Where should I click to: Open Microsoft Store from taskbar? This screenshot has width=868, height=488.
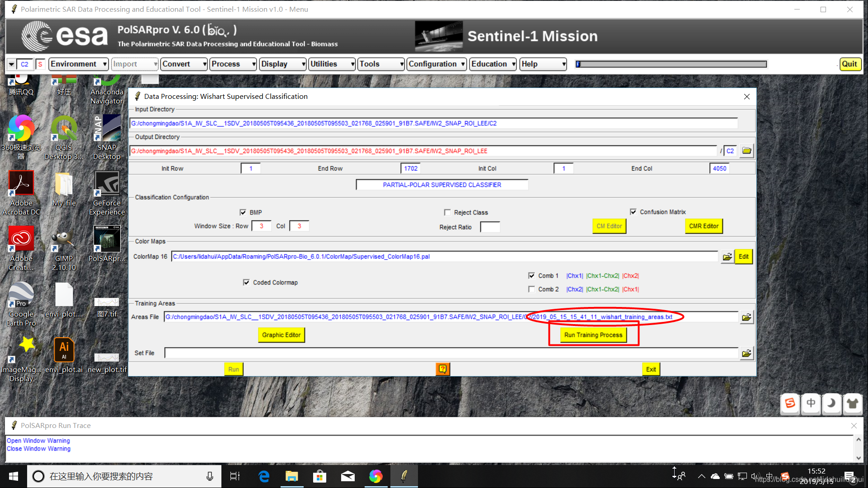coord(320,476)
